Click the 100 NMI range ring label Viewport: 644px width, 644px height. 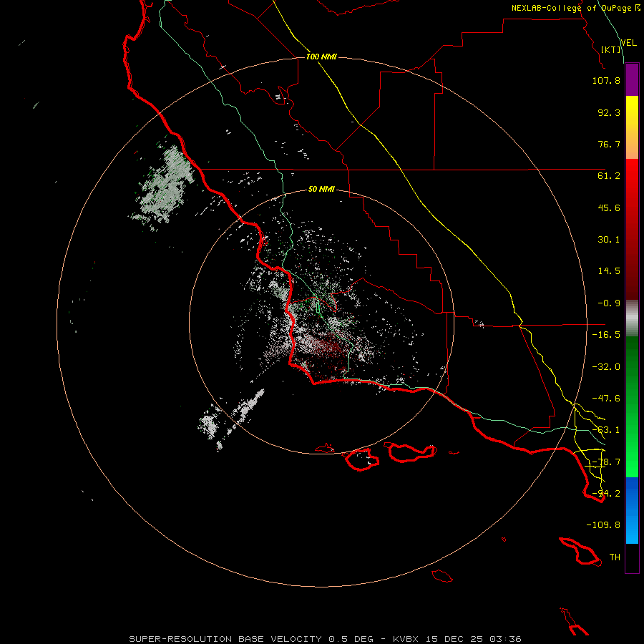click(321, 57)
